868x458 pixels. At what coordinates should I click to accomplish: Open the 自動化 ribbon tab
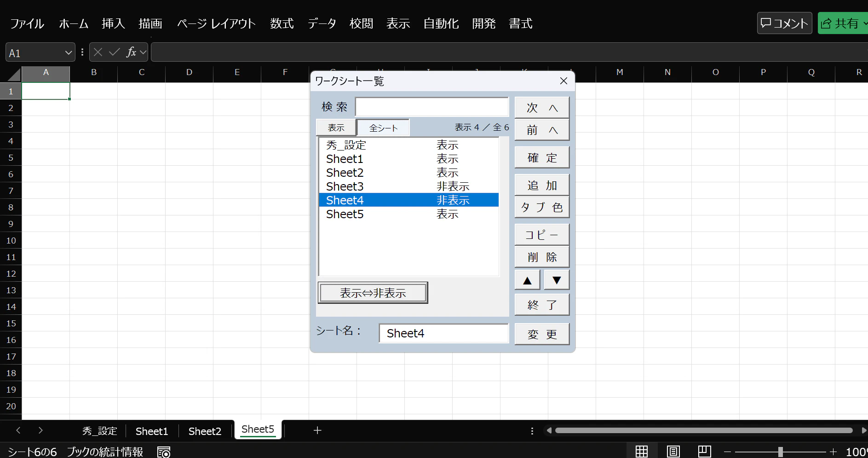coord(441,23)
